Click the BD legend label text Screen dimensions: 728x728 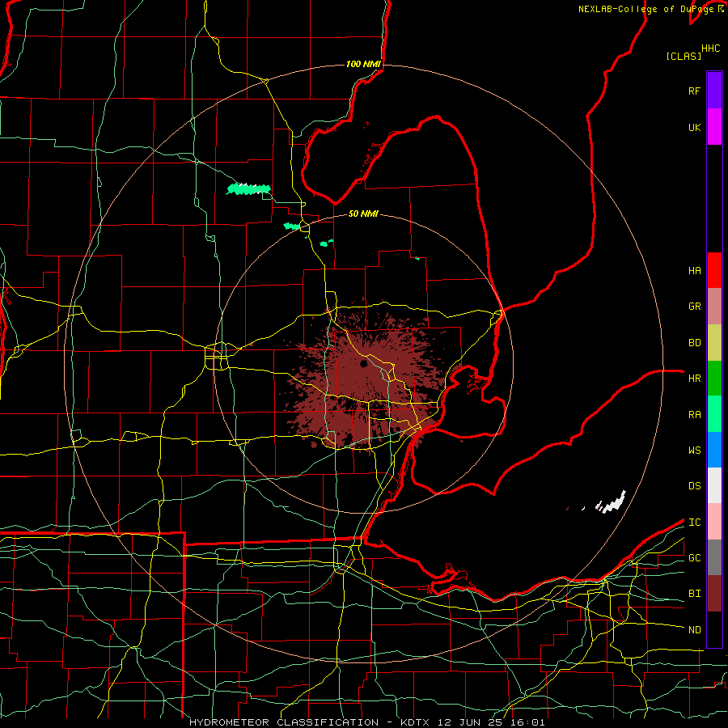pos(694,343)
